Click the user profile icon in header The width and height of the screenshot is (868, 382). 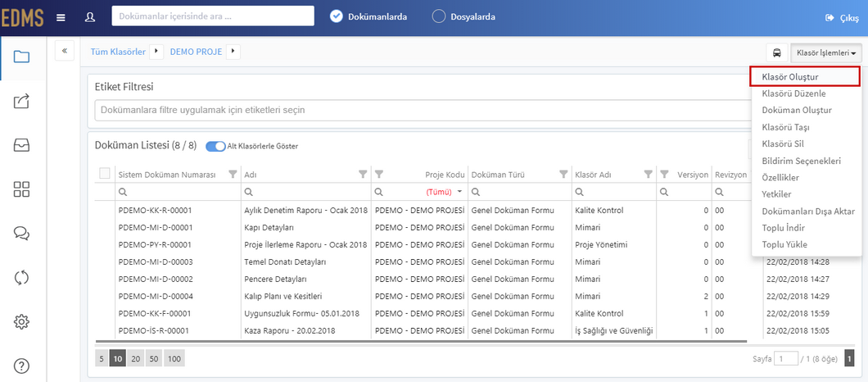(x=90, y=17)
